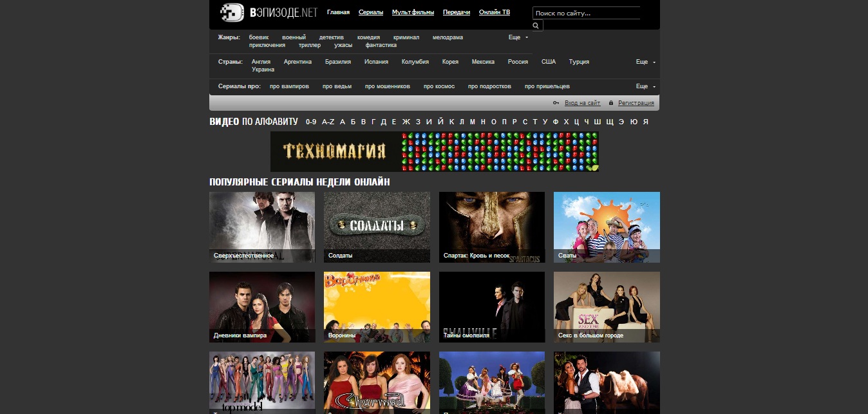Image resolution: width=868 pixels, height=414 pixels.
Task: Choose A-Z in the alphabet index
Action: [328, 122]
